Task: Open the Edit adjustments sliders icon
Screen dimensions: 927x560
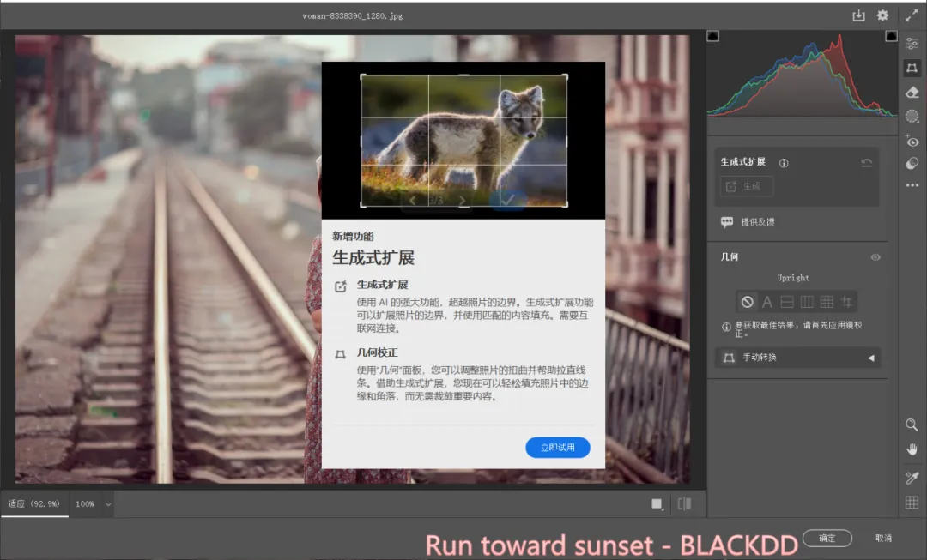Action: tap(912, 42)
